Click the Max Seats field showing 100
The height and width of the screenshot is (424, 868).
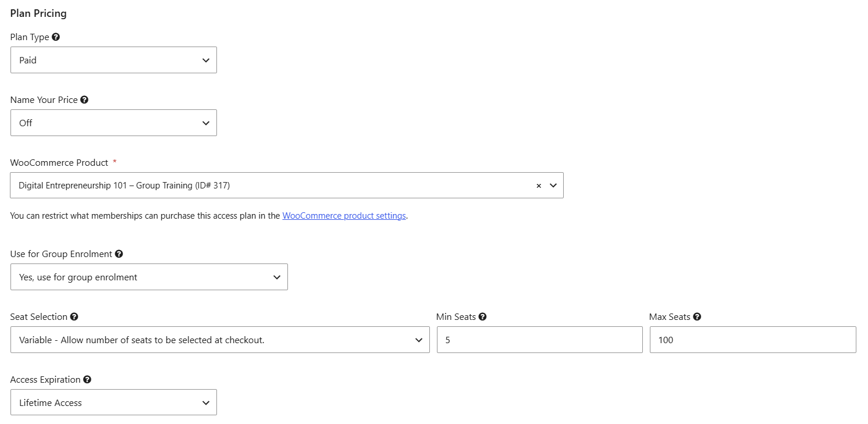[x=753, y=340]
